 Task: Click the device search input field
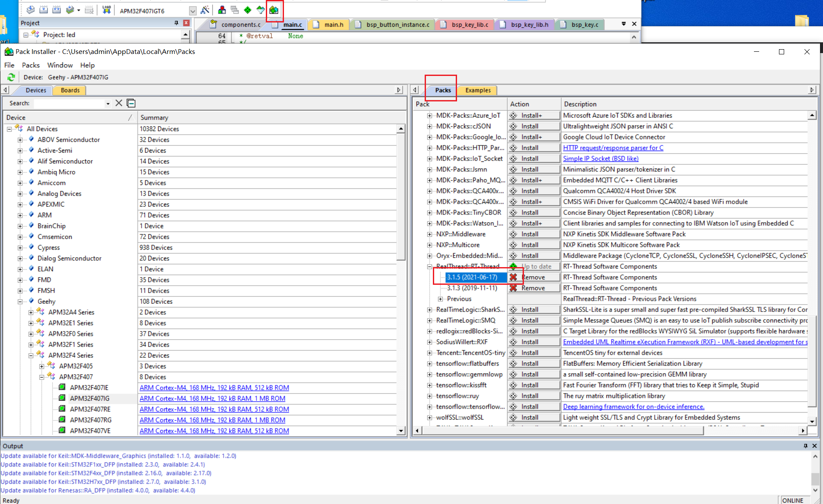click(69, 104)
